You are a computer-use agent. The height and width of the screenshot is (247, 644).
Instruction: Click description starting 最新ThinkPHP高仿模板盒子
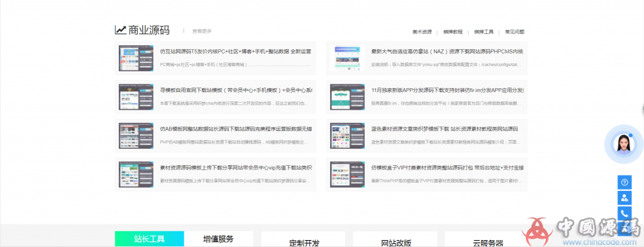(x=447, y=181)
